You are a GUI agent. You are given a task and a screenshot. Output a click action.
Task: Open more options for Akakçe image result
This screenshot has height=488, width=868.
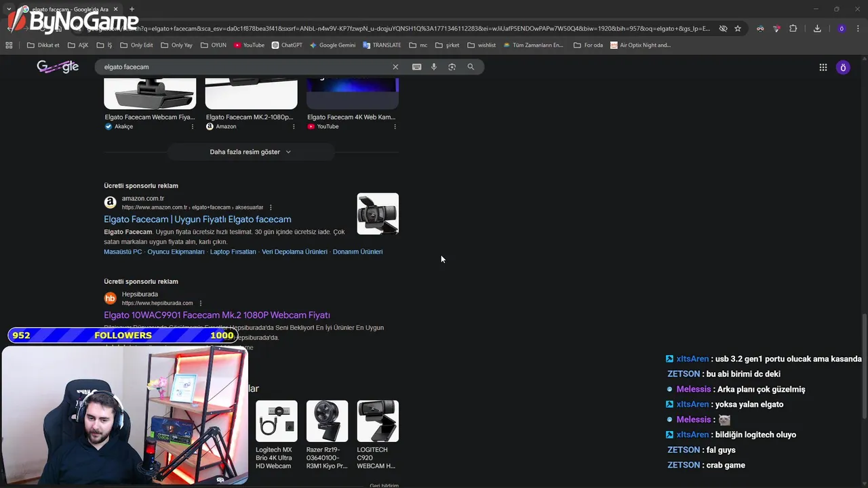[x=193, y=127]
